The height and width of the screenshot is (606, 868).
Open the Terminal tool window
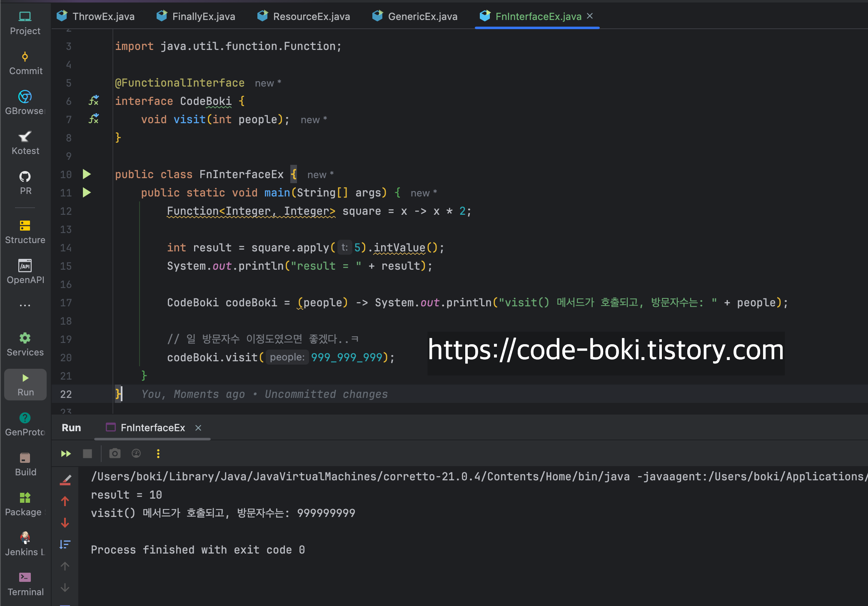coord(25,584)
